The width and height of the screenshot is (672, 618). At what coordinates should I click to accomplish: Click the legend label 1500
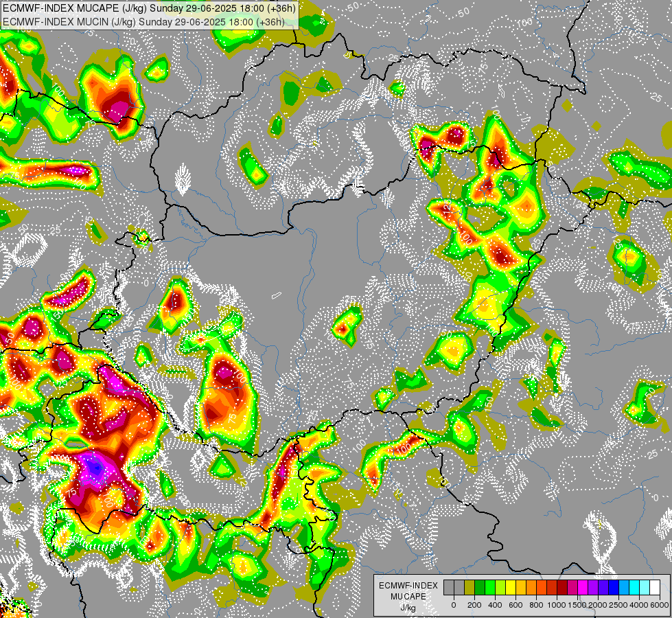click(577, 605)
